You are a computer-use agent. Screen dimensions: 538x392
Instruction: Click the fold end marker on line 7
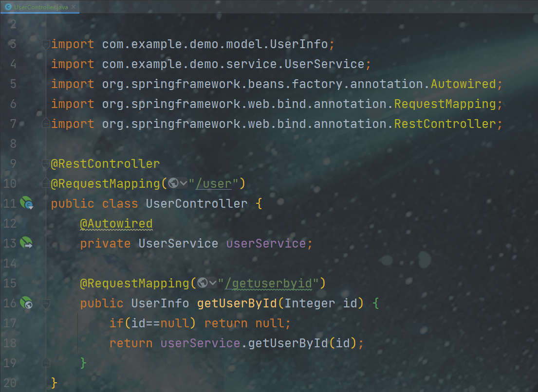point(46,123)
